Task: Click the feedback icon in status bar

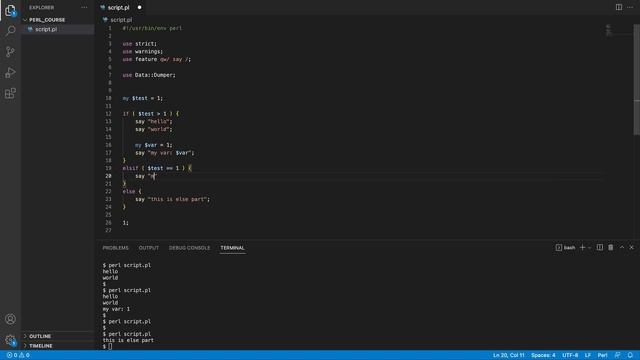Action: (x=618, y=355)
